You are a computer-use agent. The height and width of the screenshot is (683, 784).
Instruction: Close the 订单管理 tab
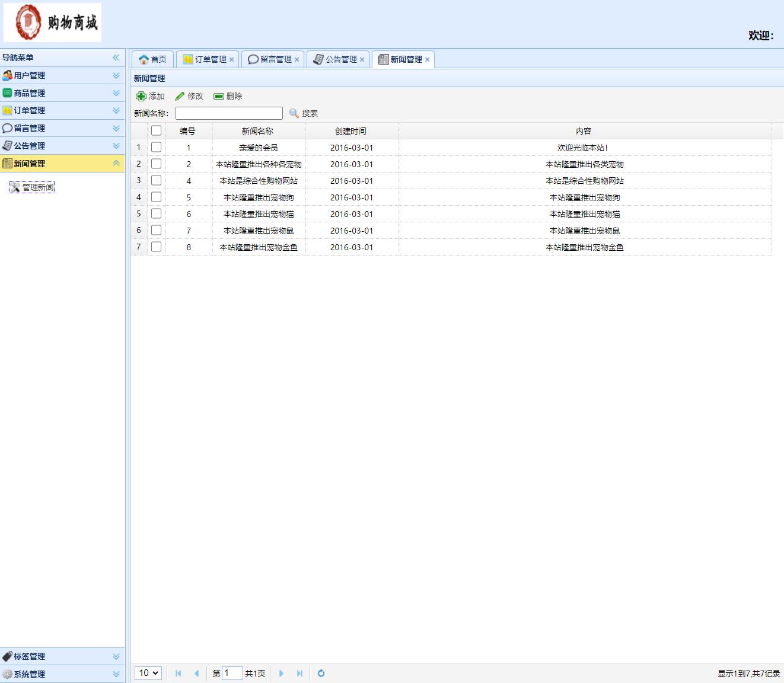point(232,60)
